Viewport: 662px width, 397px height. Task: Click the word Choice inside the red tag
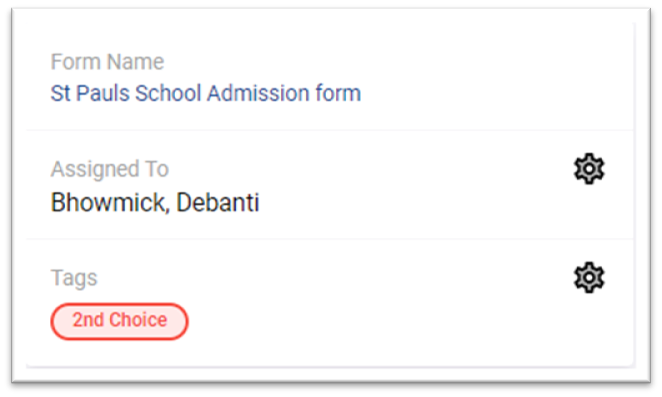click(x=138, y=320)
